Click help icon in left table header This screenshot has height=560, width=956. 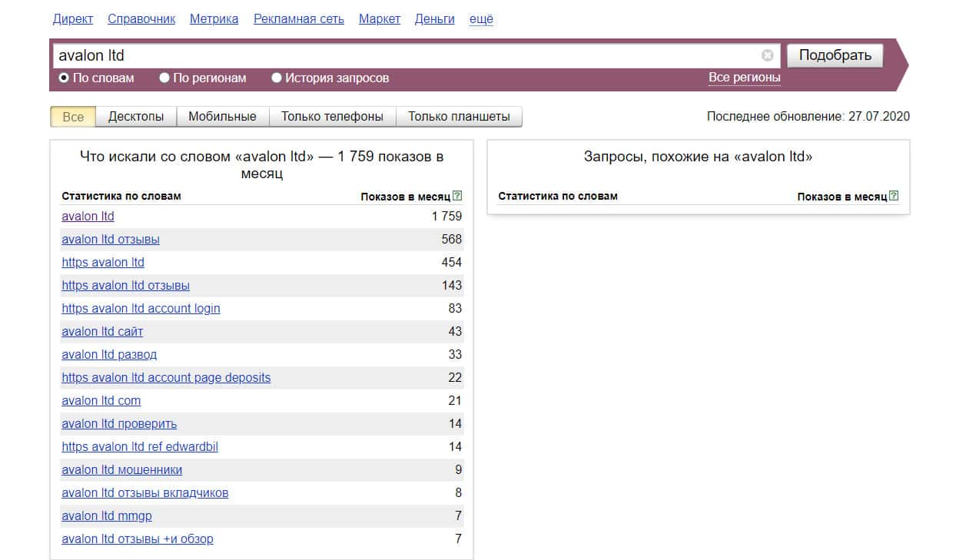(x=457, y=196)
